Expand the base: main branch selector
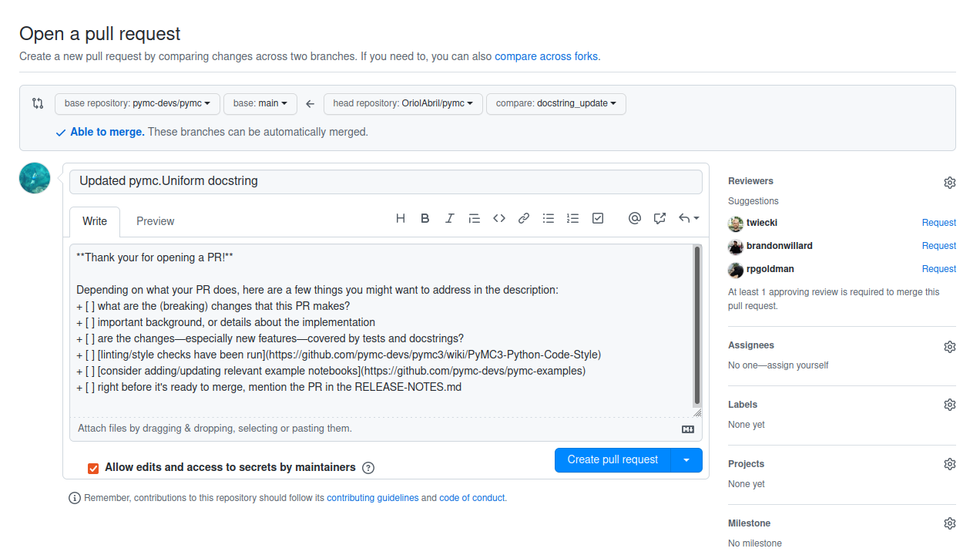Image resolution: width=980 pixels, height=555 pixels. (260, 103)
